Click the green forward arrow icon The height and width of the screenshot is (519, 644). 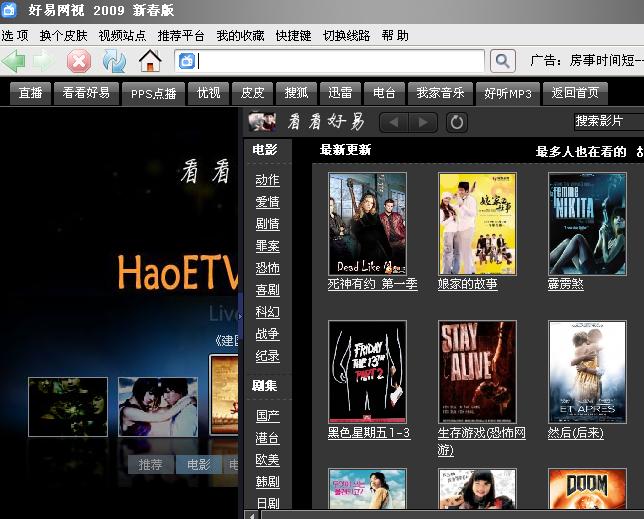click(x=44, y=61)
